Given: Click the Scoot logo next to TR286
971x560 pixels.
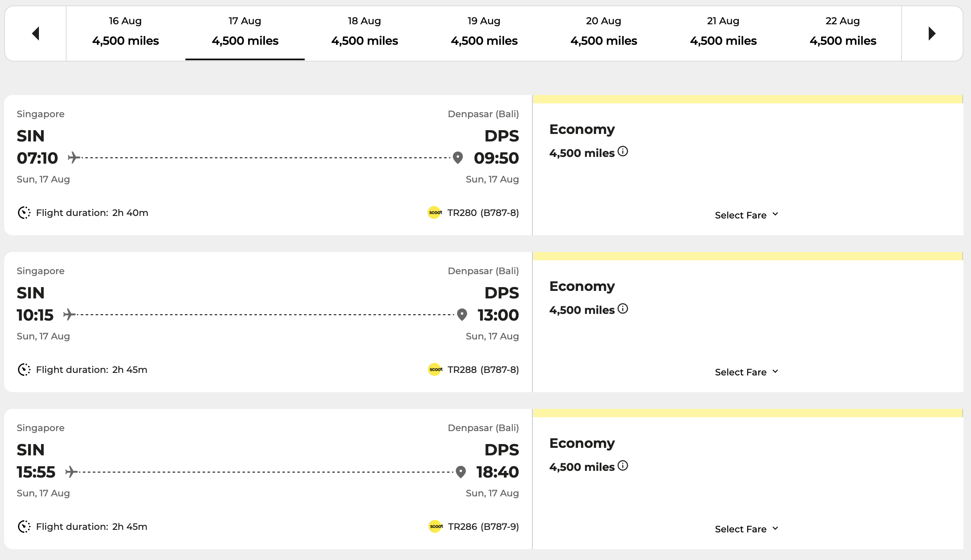Looking at the screenshot, I should tap(436, 527).
